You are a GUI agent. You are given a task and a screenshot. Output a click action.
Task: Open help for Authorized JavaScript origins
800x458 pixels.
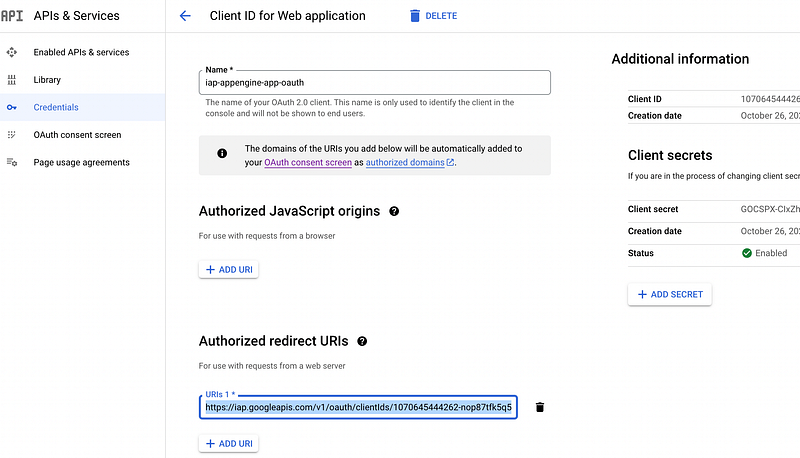394,211
